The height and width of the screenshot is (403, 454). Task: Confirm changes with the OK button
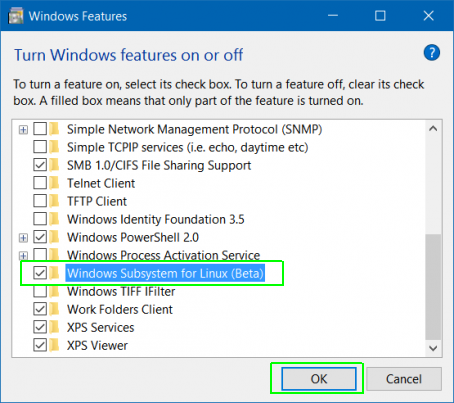[x=319, y=379]
